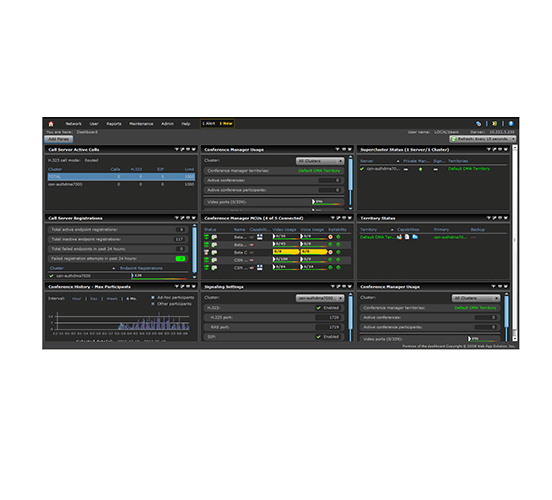Open cluster dropdown in Signaling Settings
This screenshot has width=552, height=500.
coord(320,298)
